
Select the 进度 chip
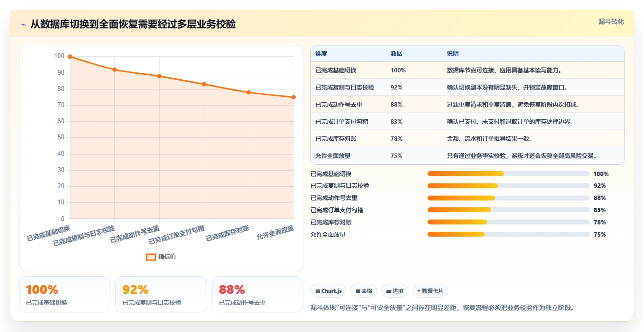pyautogui.click(x=395, y=291)
